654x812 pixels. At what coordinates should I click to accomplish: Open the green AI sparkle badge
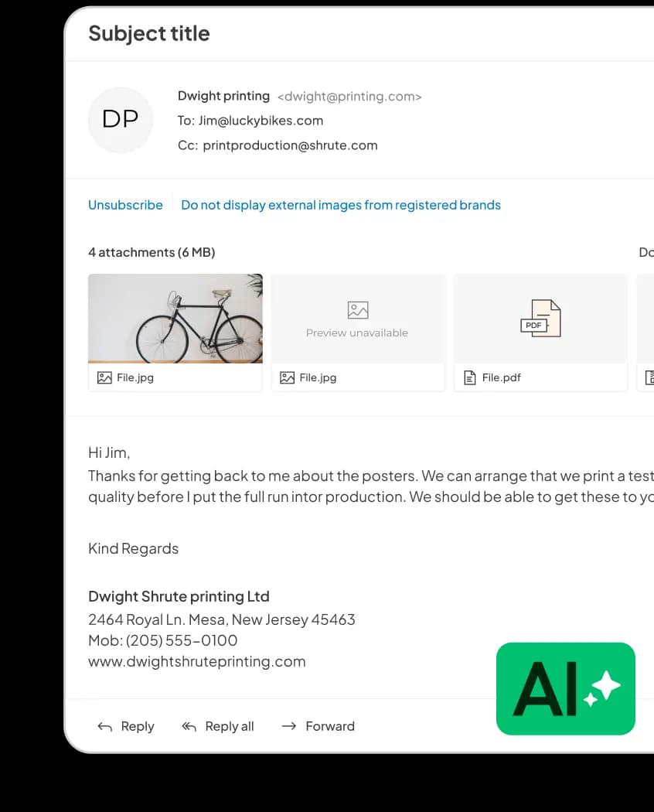coord(565,688)
